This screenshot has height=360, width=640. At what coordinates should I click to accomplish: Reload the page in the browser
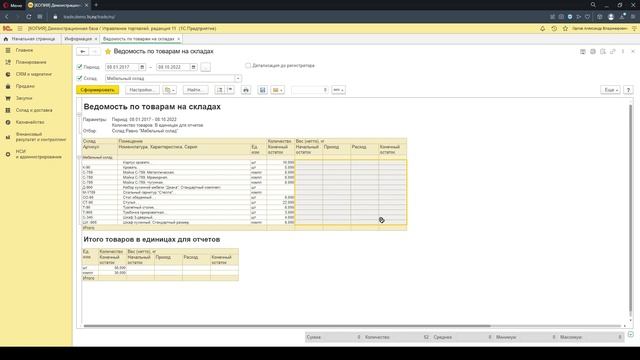[x=29, y=17]
